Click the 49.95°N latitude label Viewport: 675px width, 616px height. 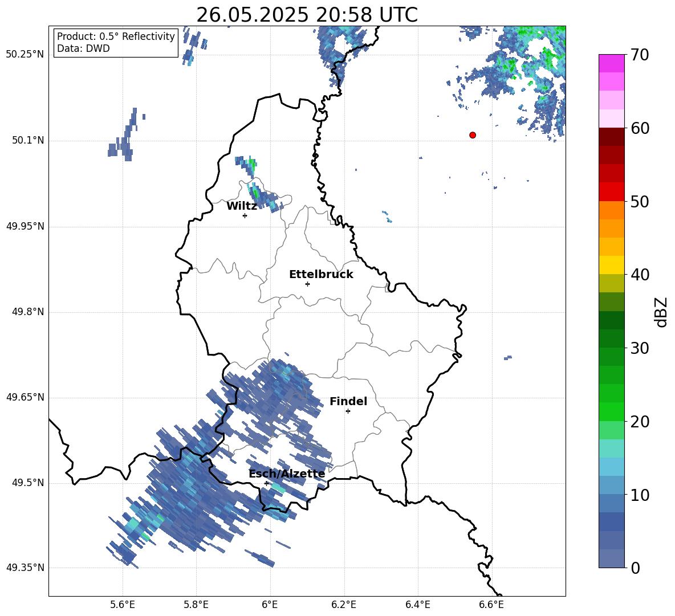click(25, 226)
